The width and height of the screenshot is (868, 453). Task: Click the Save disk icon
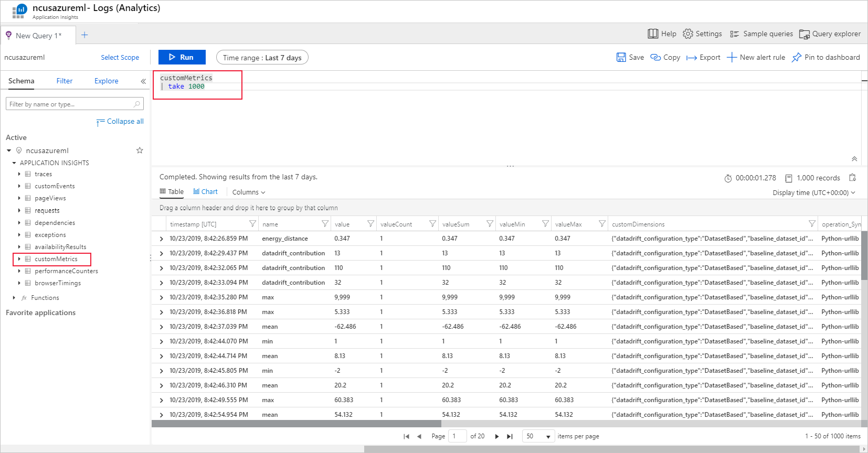point(621,57)
